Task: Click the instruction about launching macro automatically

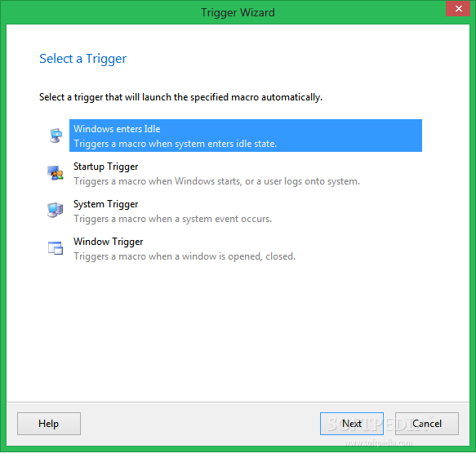Action: tap(180, 97)
